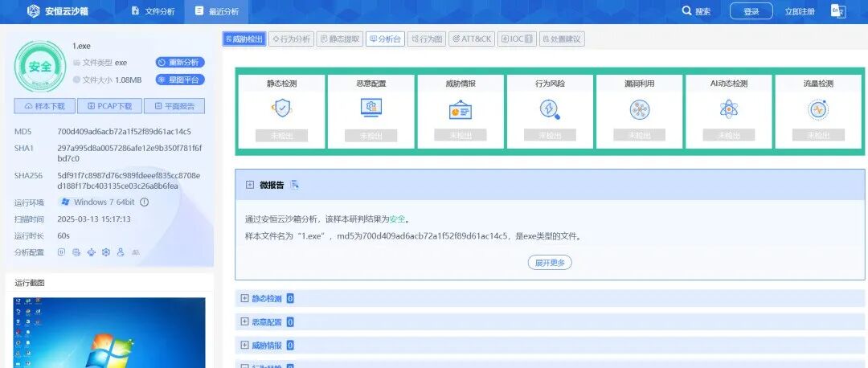Open the 星图平台 button
Screen dimensions: 868x368
(x=180, y=80)
